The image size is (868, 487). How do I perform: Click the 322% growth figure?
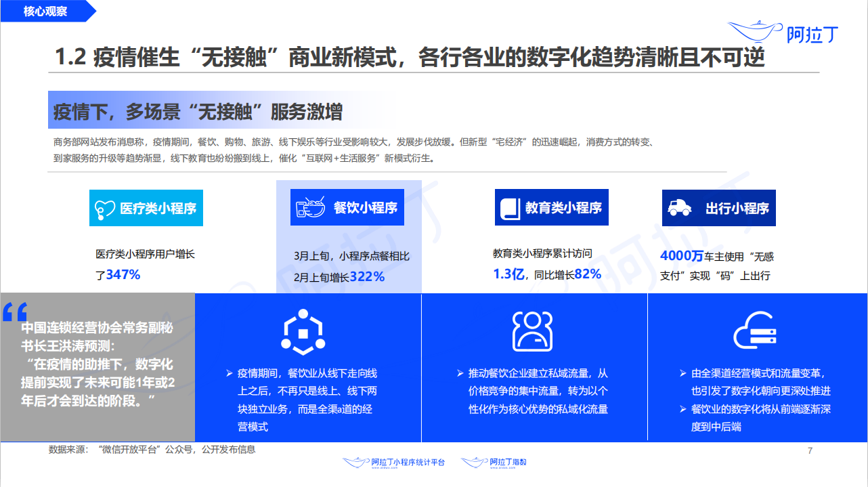(x=367, y=276)
